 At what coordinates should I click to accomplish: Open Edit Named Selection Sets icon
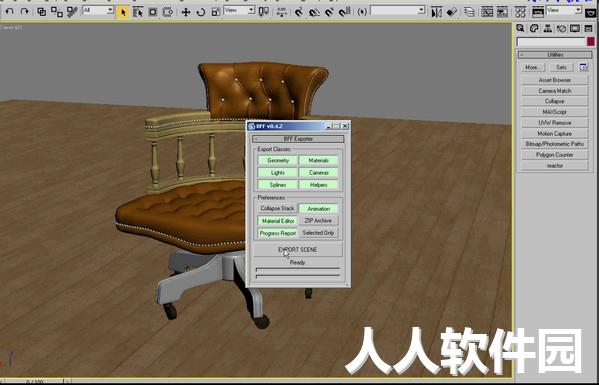[362, 12]
